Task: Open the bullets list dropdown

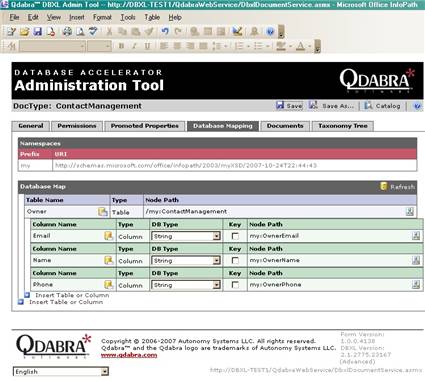Action: (268, 46)
